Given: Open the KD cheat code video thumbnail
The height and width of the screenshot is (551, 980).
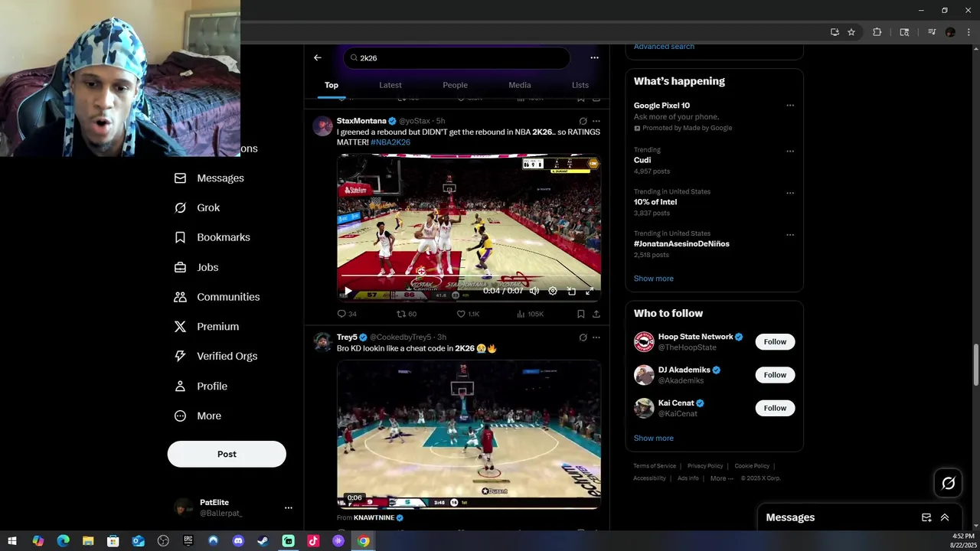Looking at the screenshot, I should point(469,434).
